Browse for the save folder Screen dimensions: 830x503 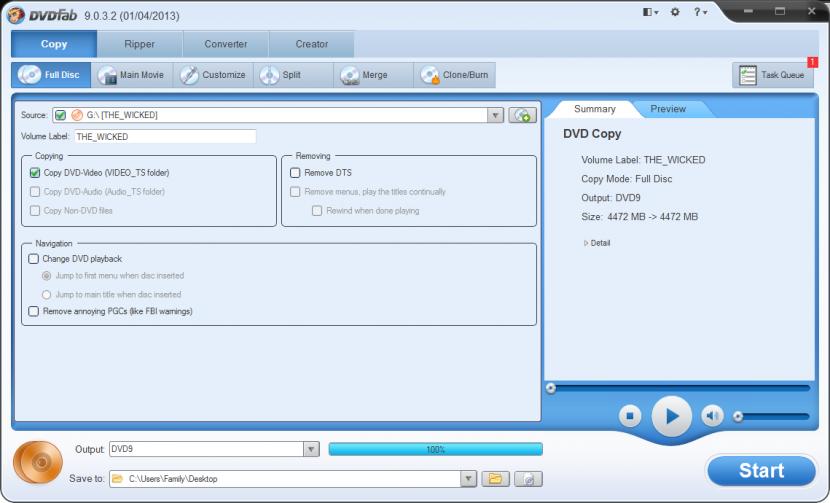tap(494, 479)
